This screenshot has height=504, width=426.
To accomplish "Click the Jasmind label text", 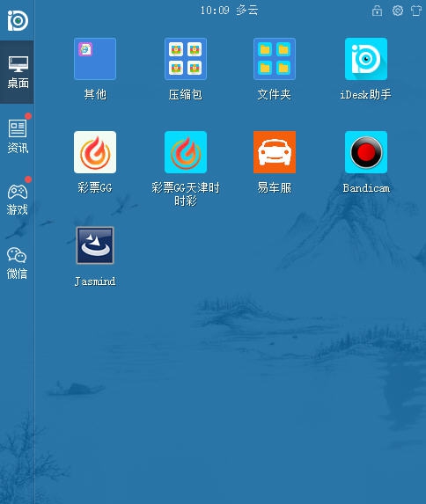I will (95, 281).
